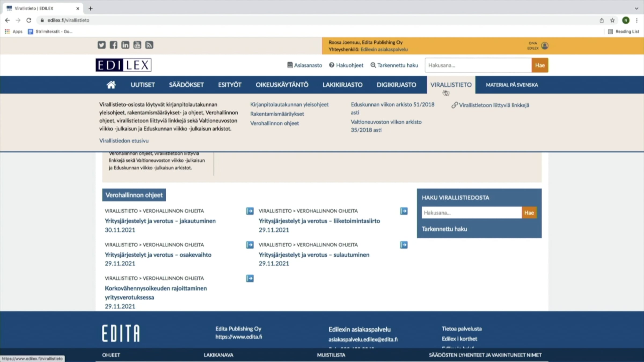Focus the header Hakusana search field
The width and height of the screenshot is (644, 362).
(478, 65)
